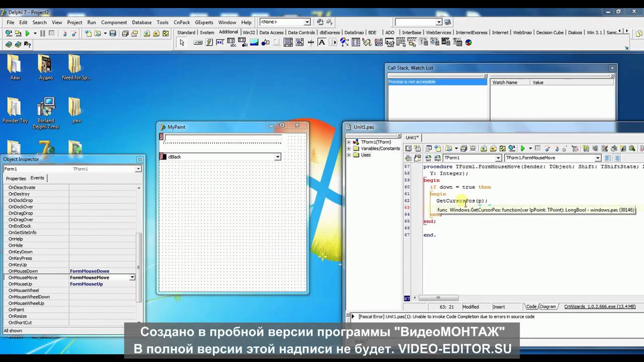The width and height of the screenshot is (644, 362).
Task: Open the Borland Delphi 7.msi desktop icon
Action: pos(46,114)
